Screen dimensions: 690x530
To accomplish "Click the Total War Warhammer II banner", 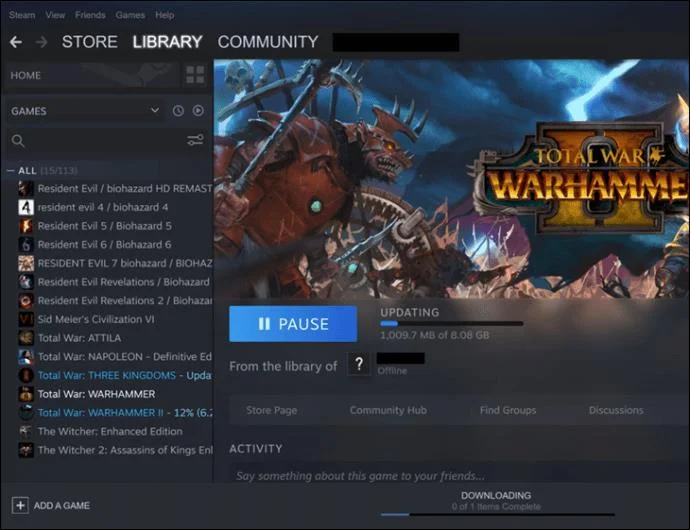I will pyautogui.click(x=451, y=179).
